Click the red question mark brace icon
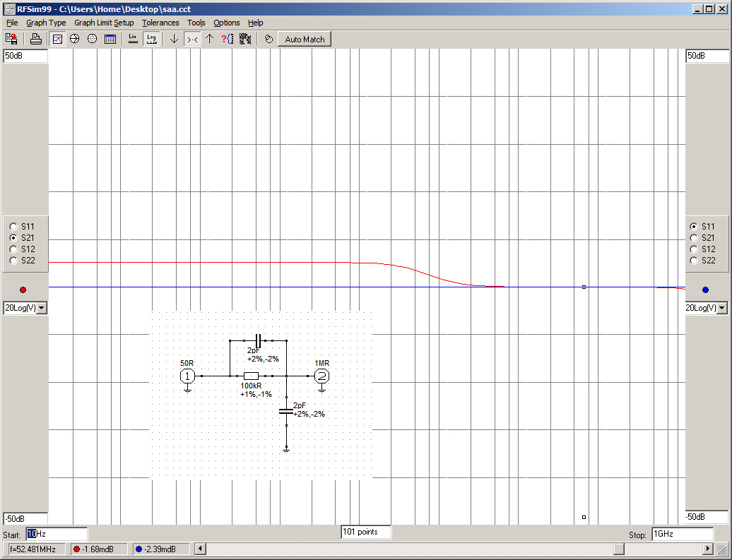732x560 pixels. (x=228, y=40)
